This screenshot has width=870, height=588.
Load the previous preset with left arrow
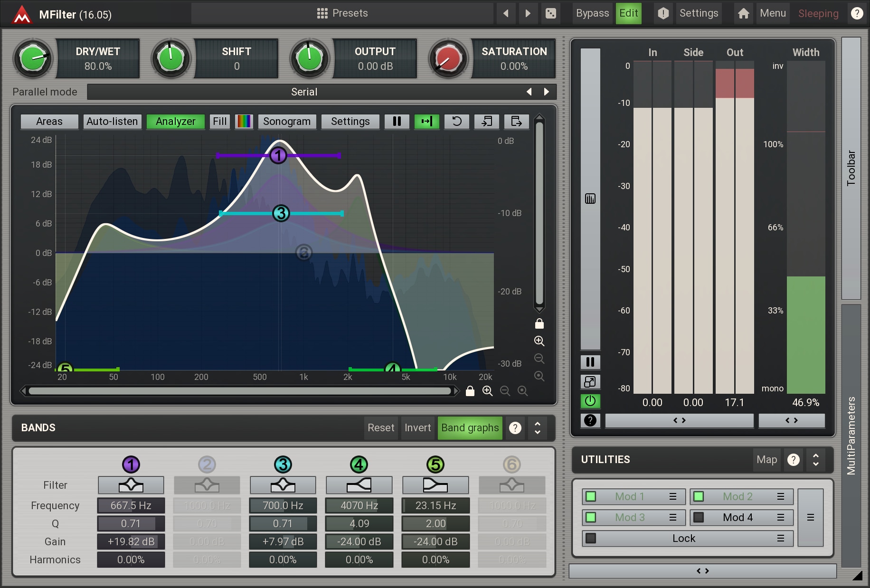(506, 13)
